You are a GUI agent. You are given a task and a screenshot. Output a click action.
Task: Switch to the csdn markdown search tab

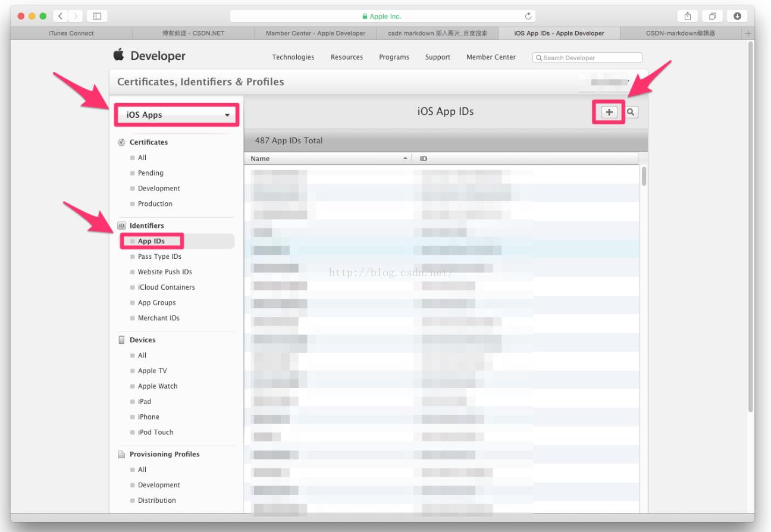(437, 33)
